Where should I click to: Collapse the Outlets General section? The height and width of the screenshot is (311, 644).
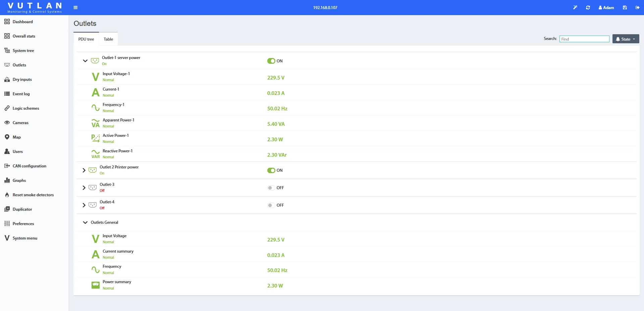point(85,222)
